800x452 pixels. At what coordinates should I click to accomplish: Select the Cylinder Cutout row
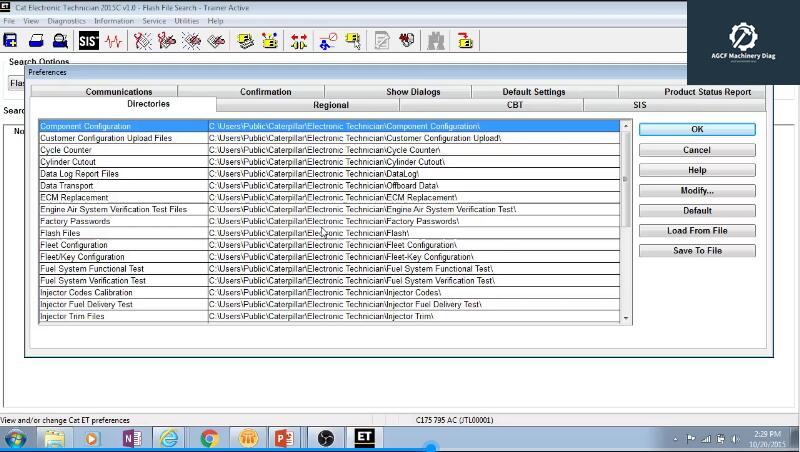330,162
